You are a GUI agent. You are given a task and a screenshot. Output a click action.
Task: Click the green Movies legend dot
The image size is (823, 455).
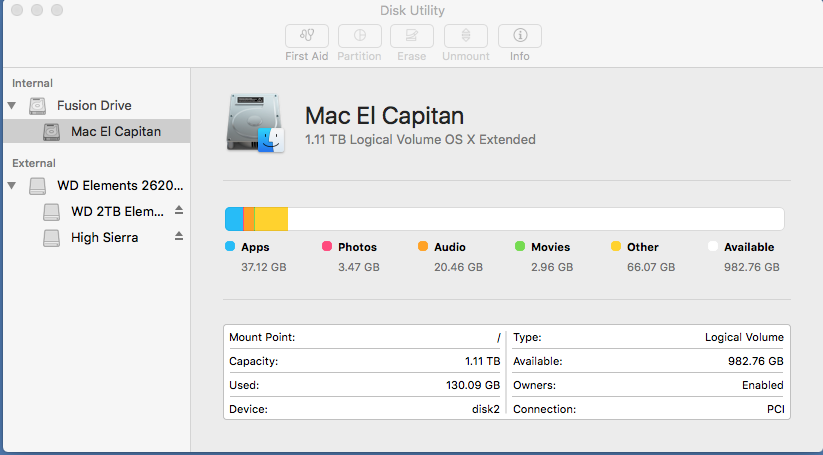tap(520, 246)
